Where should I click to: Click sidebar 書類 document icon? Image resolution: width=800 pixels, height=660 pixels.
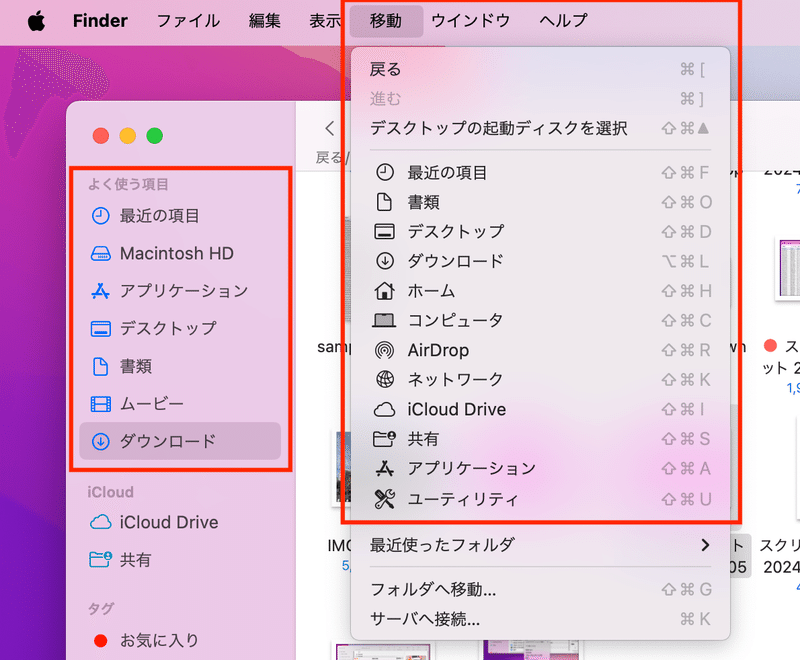tap(101, 366)
